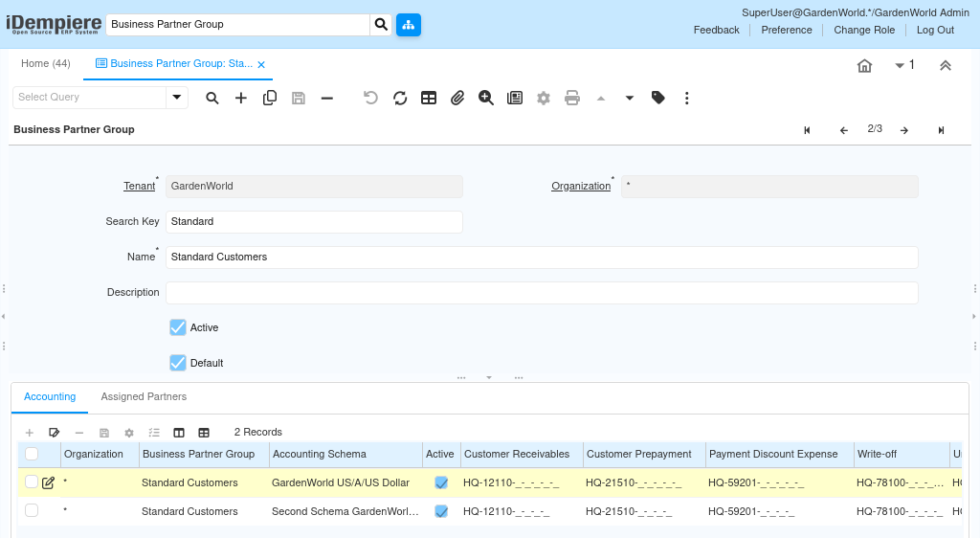Click the tag label icon in toolbar
The height and width of the screenshot is (538, 980).
click(658, 98)
